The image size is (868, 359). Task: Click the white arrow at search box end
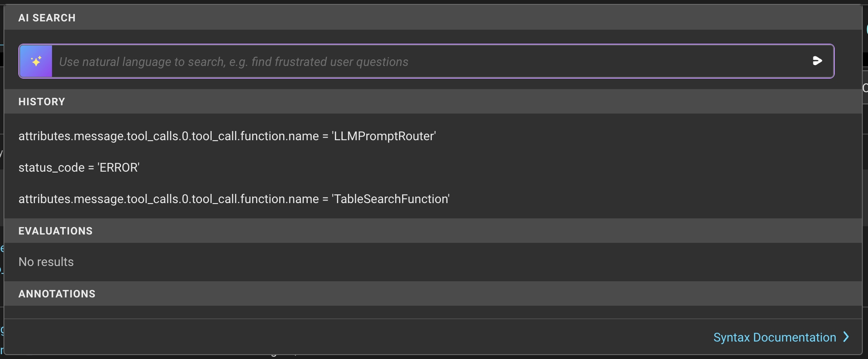coord(817,61)
